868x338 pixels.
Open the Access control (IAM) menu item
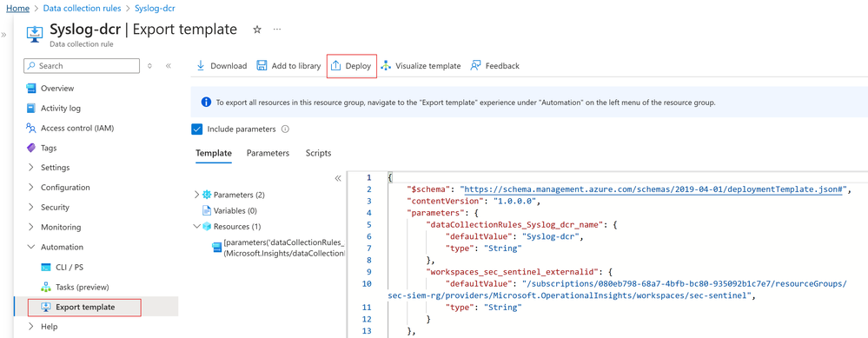point(77,129)
